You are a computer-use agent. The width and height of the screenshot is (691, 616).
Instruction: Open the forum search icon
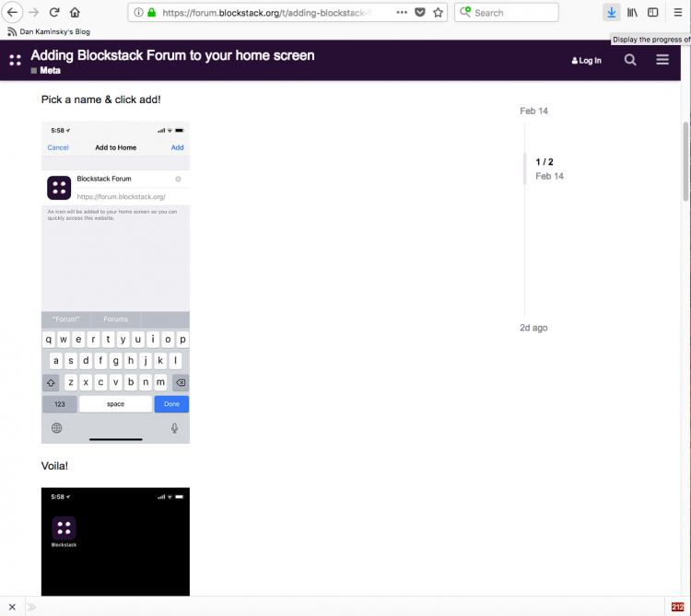pos(630,60)
